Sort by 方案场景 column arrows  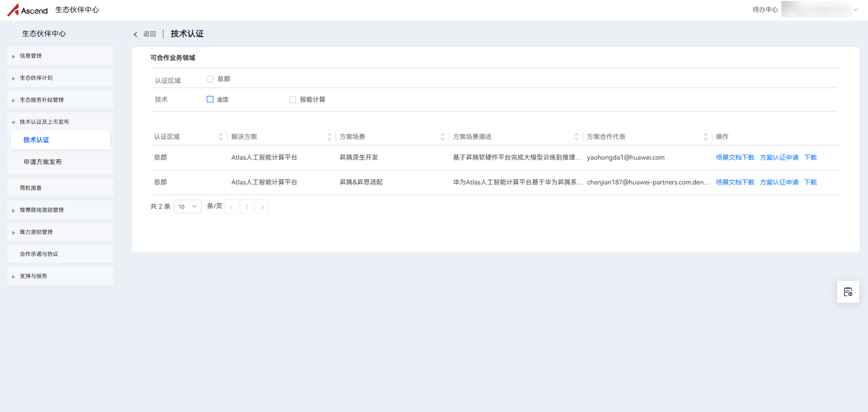pyautogui.click(x=442, y=137)
